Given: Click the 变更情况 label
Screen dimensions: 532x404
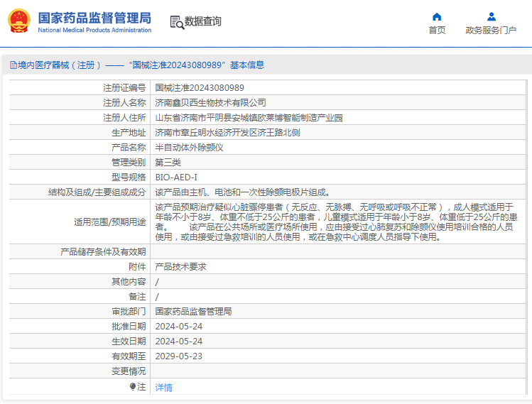Looking at the screenshot, I should [129, 371].
